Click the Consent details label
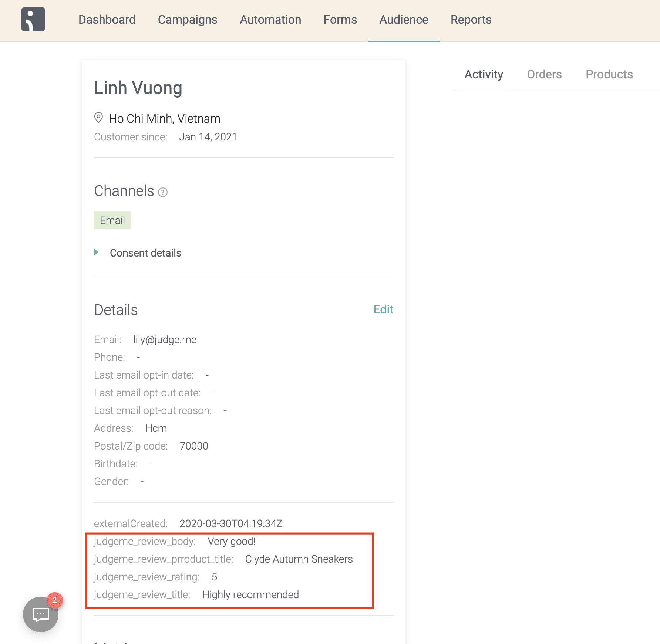This screenshot has height=644, width=660. tap(145, 253)
